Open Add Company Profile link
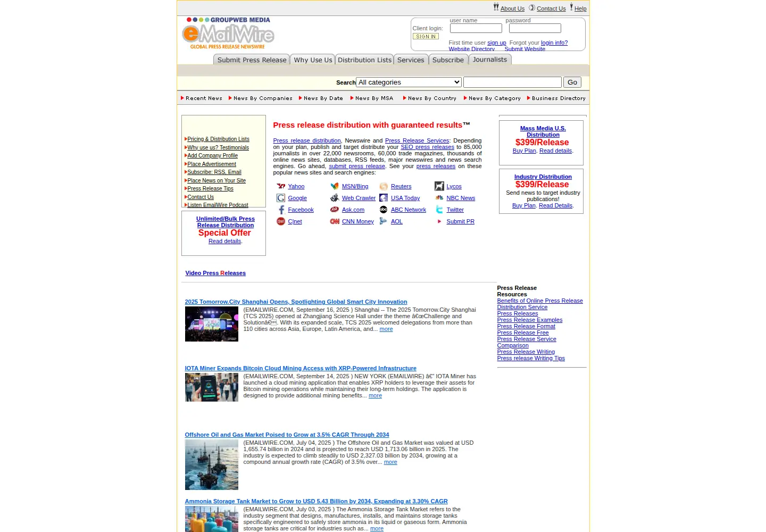Screen dimensions: 766x532 (212, 156)
